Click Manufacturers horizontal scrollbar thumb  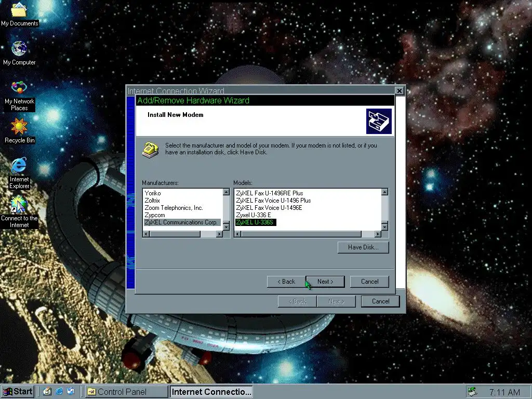click(x=175, y=234)
